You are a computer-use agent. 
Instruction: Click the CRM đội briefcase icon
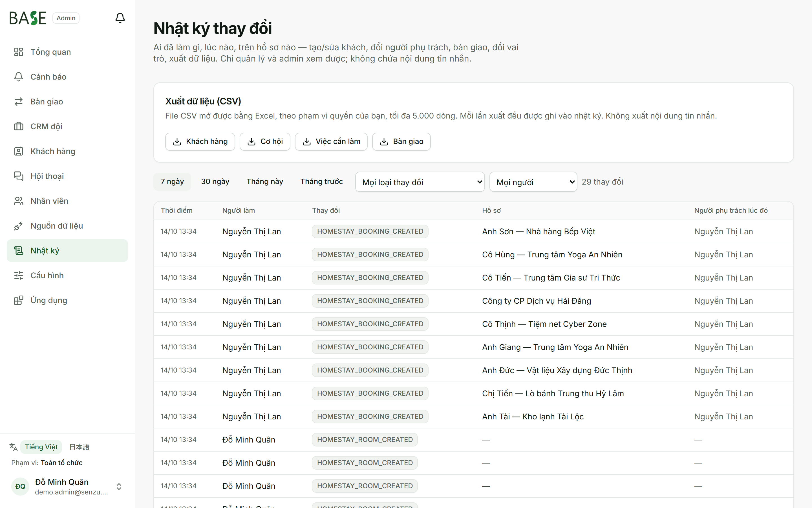point(18,126)
